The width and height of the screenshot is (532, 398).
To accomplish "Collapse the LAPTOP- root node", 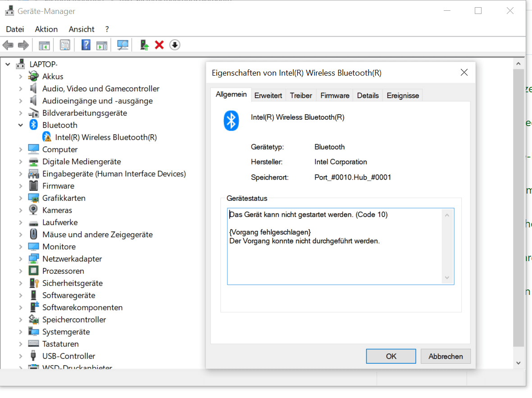I will click(8, 64).
